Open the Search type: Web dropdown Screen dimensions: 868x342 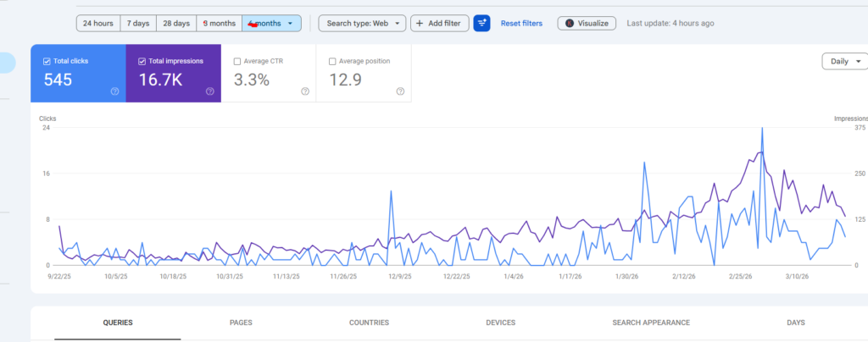pos(362,23)
